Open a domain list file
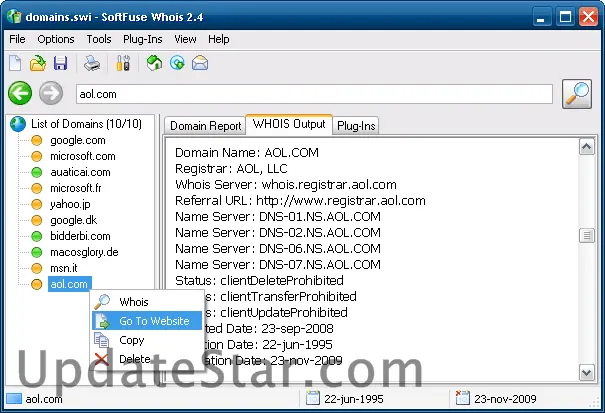 click(x=37, y=64)
